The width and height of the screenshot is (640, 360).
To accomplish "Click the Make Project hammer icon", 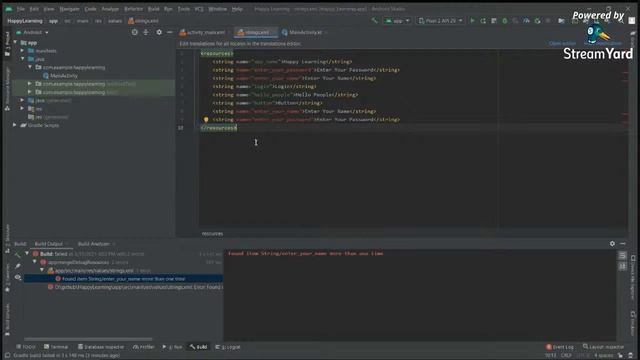I will click(374, 20).
